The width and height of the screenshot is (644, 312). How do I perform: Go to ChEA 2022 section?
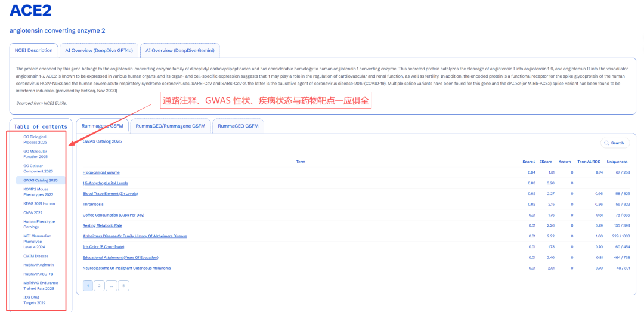pos(33,212)
